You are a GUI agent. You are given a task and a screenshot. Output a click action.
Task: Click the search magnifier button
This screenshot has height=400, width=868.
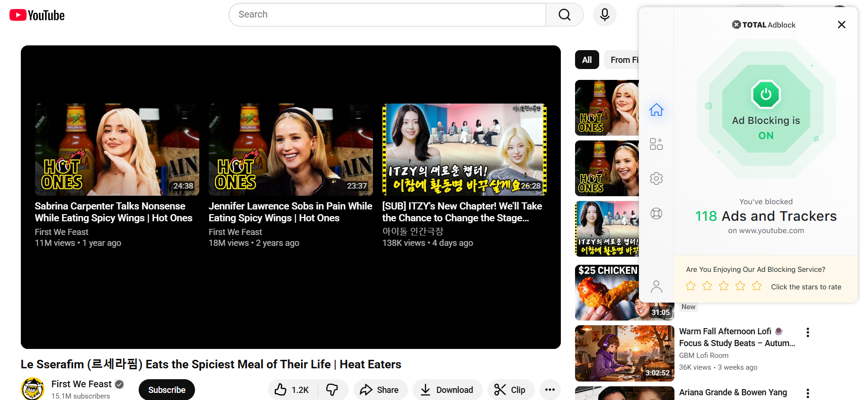coord(564,15)
